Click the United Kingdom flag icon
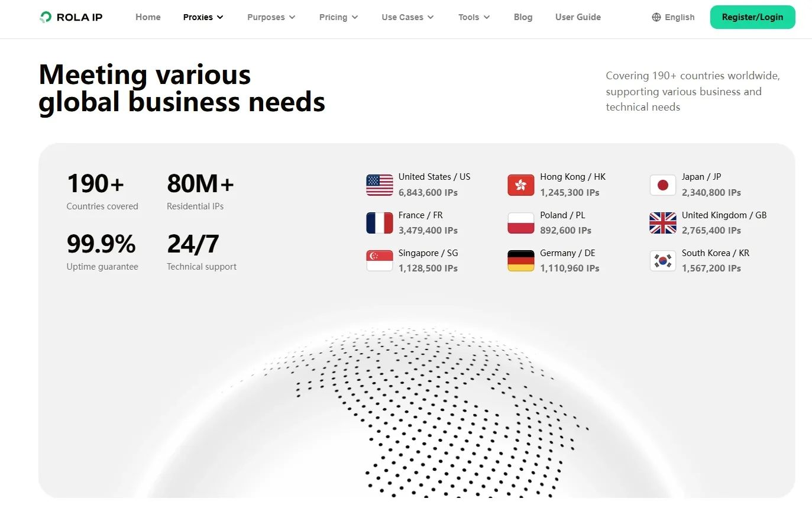The image size is (812, 508). coord(663,223)
